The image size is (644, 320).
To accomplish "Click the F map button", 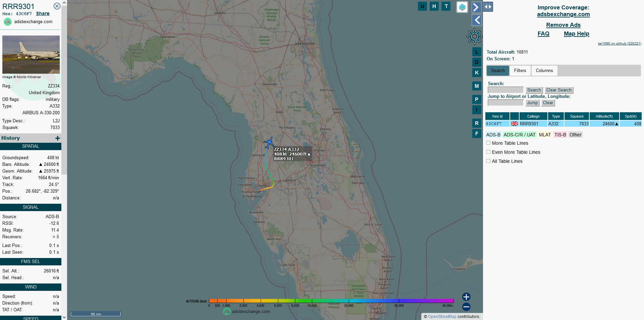I will (x=477, y=134).
